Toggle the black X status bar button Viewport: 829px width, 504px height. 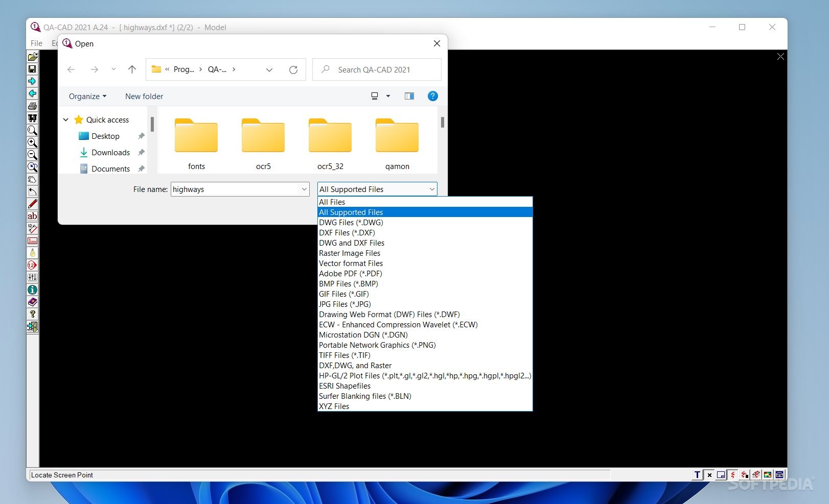point(709,475)
